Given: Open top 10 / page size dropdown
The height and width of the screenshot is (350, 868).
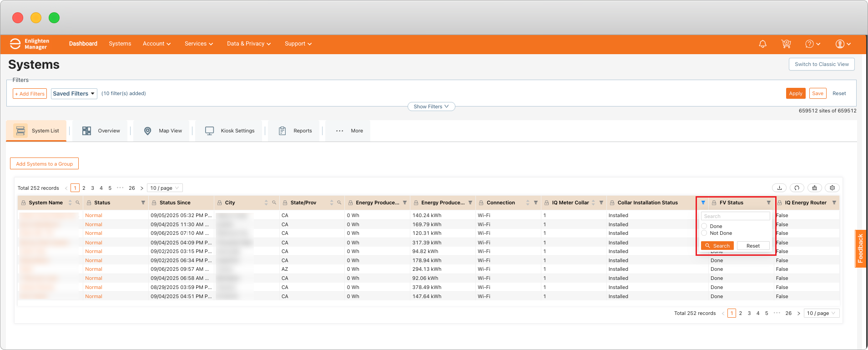Looking at the screenshot, I should pos(165,188).
